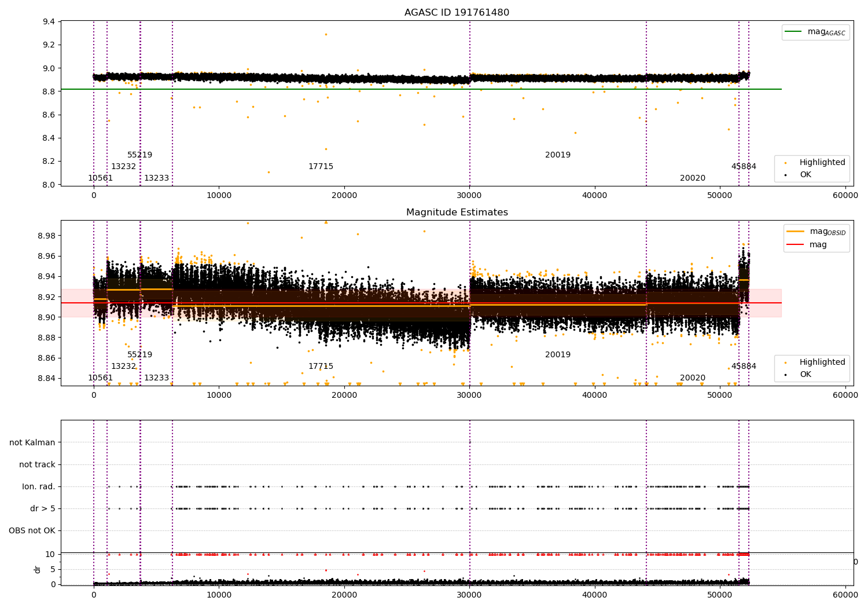The width and height of the screenshot is (868, 608).
Task: Click the 8.84 y-axis tick in middle plot
Action: 46,378
